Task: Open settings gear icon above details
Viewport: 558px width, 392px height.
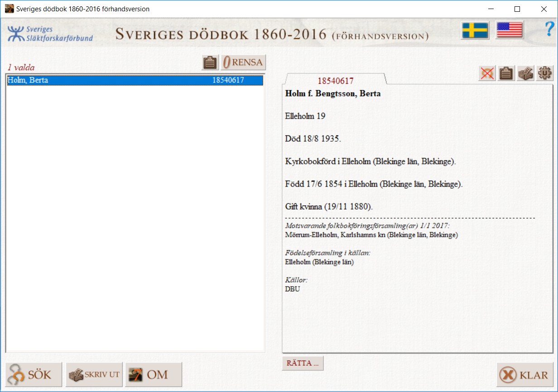Action: [x=544, y=73]
